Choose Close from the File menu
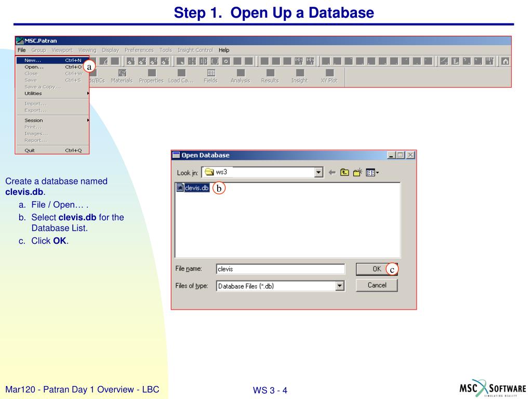 coord(52,73)
